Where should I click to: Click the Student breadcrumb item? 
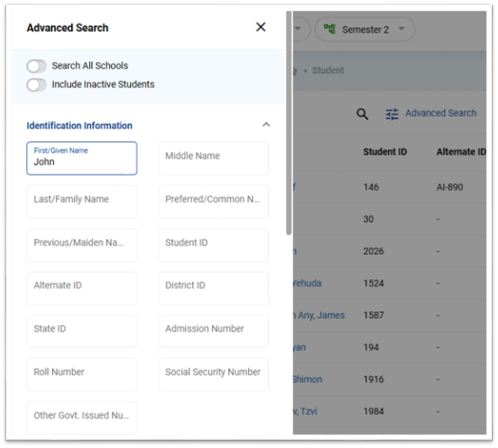[328, 70]
